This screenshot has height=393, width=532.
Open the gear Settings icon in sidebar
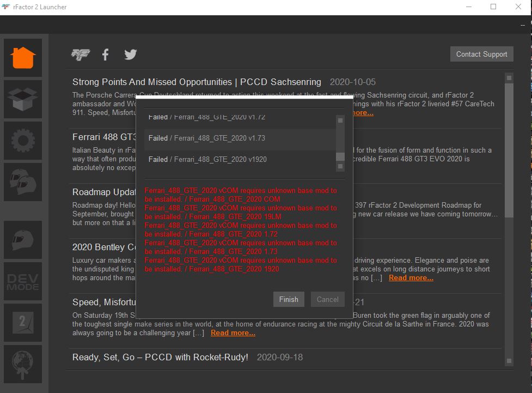23,141
